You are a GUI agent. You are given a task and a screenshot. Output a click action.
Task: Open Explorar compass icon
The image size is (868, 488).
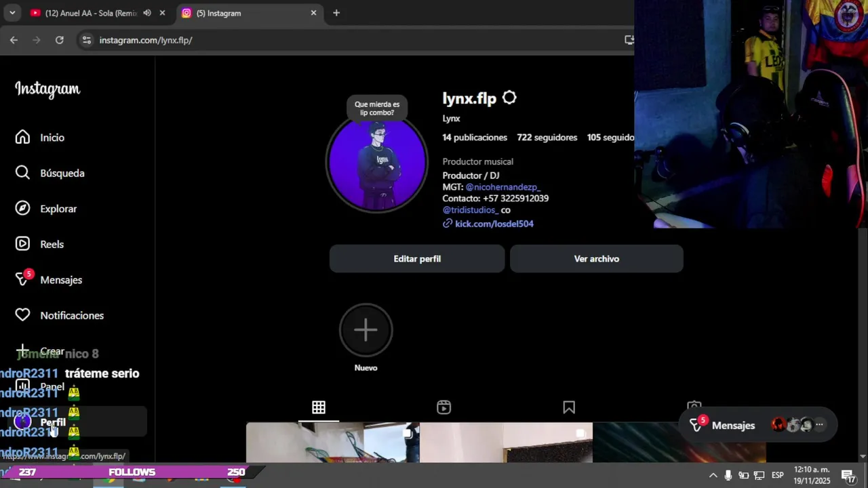coord(22,209)
